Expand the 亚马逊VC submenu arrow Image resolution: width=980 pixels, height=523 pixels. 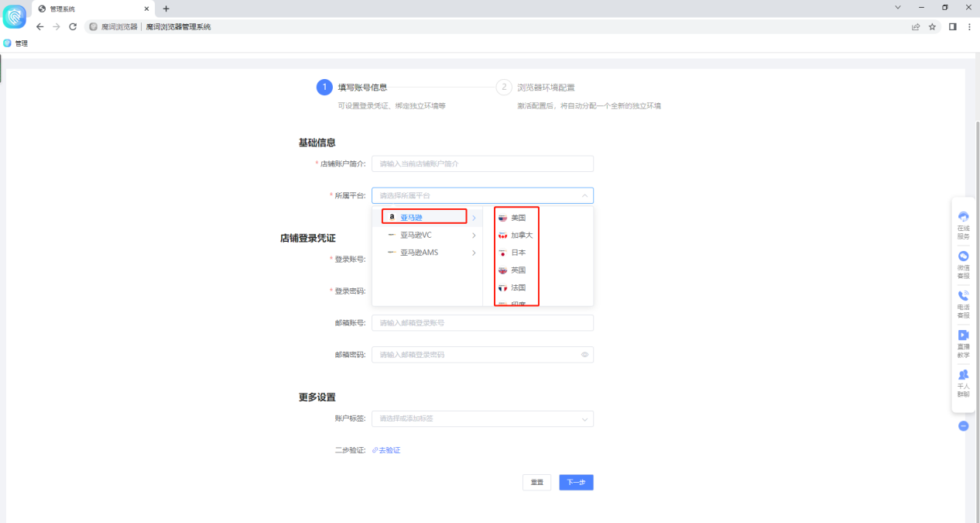click(x=474, y=235)
